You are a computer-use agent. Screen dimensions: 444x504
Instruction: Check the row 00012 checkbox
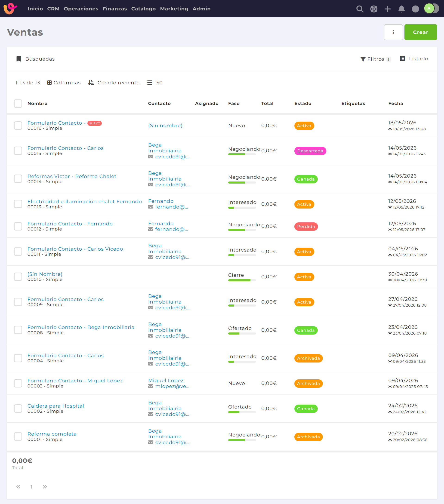18,226
